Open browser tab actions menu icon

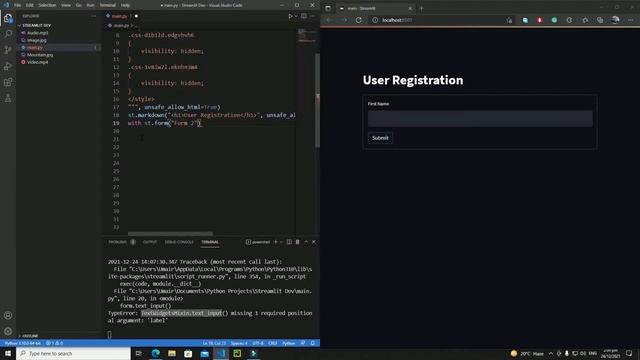click(328, 8)
